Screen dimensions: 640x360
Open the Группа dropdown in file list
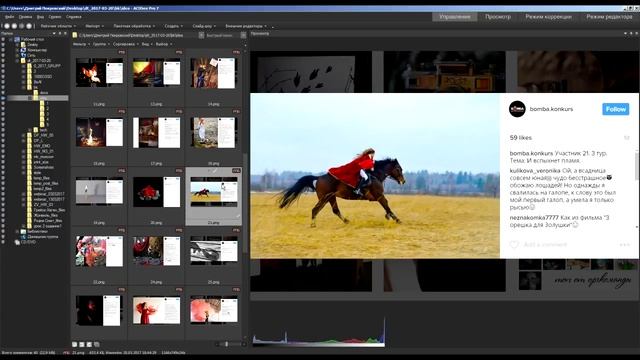pyautogui.click(x=101, y=44)
